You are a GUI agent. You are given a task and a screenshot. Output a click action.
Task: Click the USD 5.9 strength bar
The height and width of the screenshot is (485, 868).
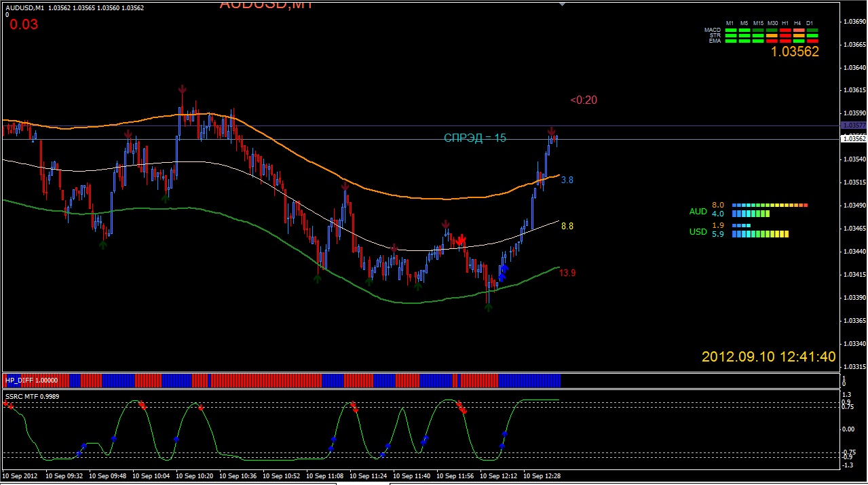coord(760,234)
